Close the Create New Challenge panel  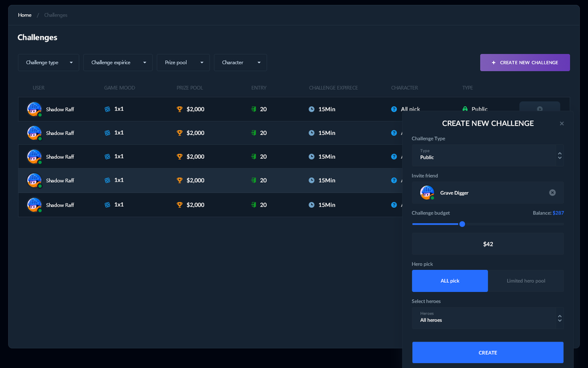[562, 123]
